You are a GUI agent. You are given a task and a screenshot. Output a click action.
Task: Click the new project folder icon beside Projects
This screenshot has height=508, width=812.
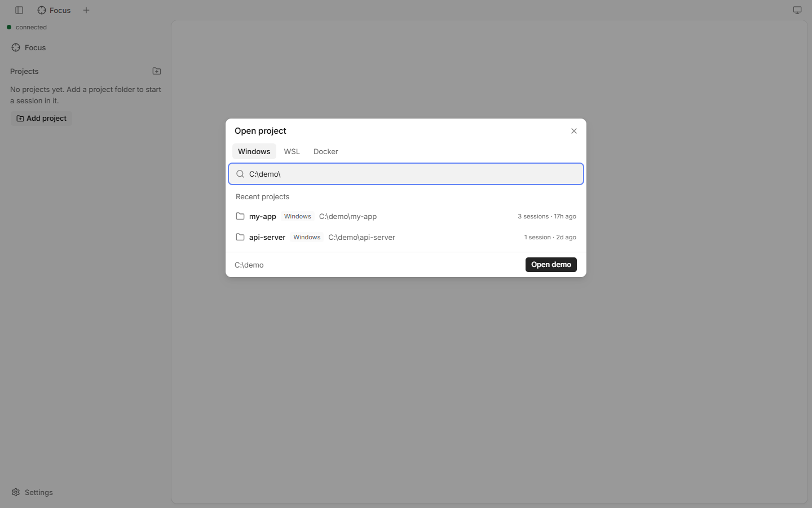[157, 71]
